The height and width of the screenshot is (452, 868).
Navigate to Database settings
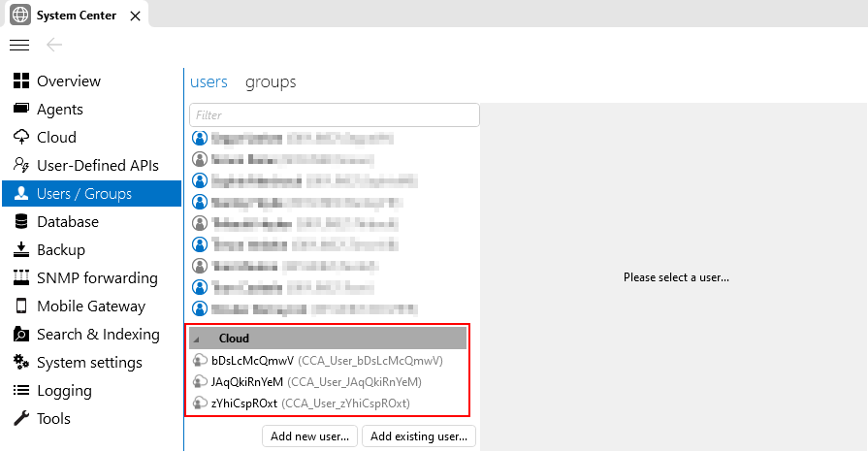[68, 221]
